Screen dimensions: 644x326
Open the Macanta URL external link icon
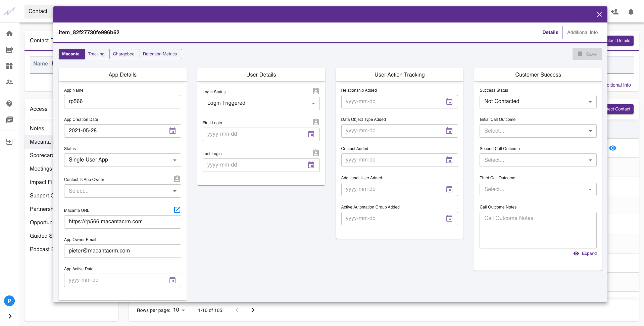click(x=177, y=210)
